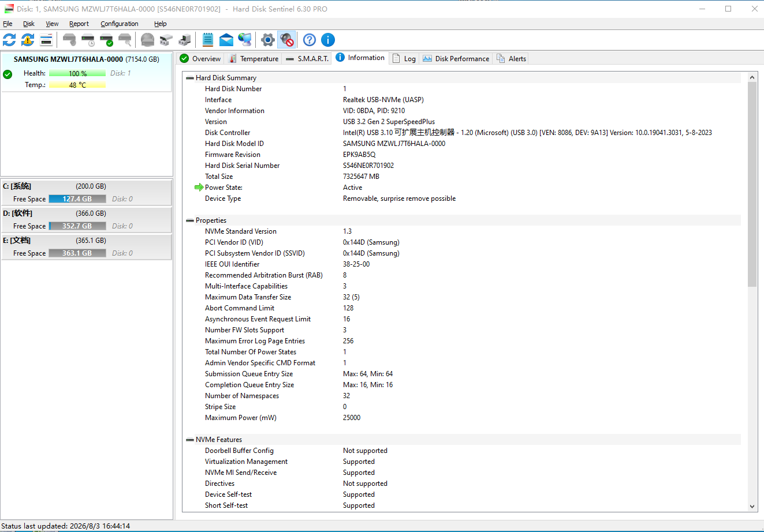Open the Configuration menu
The height and width of the screenshot is (532, 764).
[120, 24]
